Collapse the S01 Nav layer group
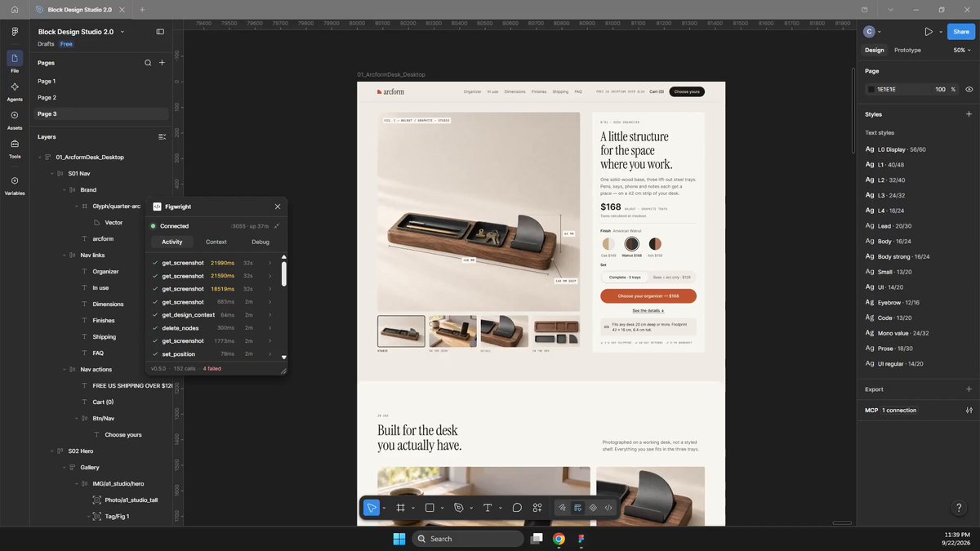The width and height of the screenshot is (980, 551). coord(52,173)
